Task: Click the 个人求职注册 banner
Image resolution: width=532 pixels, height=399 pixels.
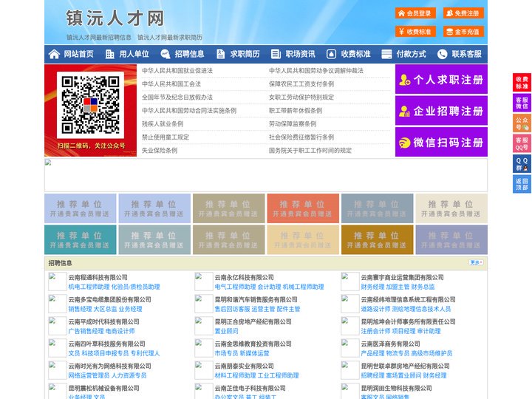Action: coord(441,79)
